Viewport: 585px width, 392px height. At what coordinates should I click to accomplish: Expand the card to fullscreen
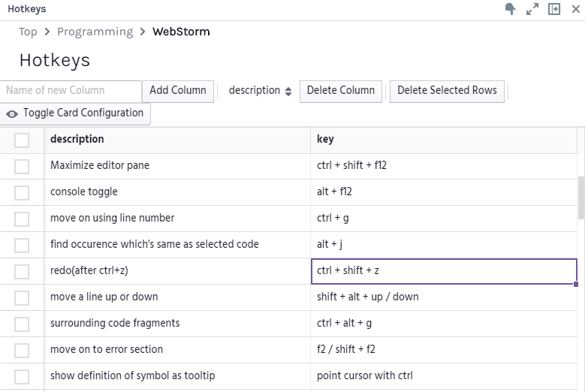pyautogui.click(x=532, y=9)
